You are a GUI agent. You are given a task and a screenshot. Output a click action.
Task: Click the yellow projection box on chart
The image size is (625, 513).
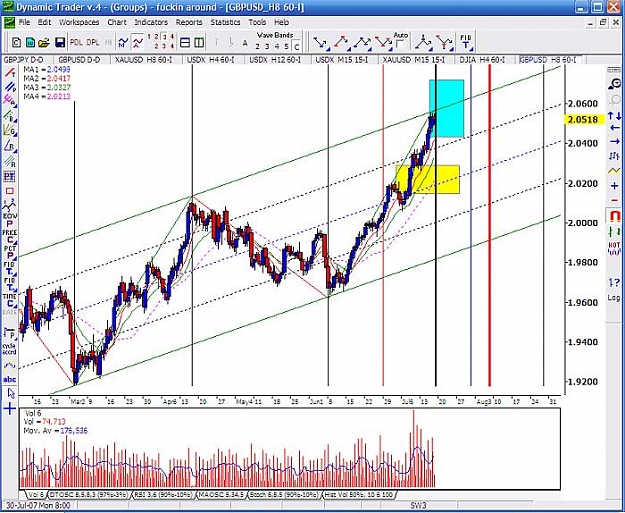[427, 179]
